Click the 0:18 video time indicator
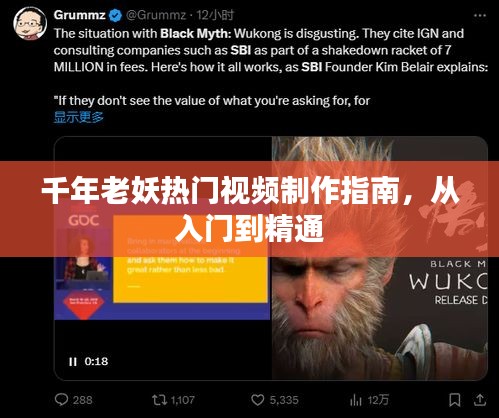The image size is (499, 418). coord(96,361)
